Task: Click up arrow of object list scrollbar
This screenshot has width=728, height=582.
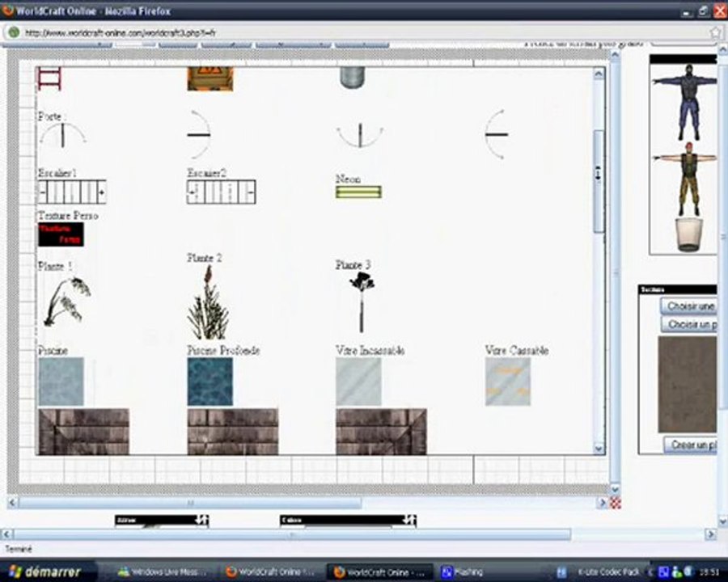Action: pos(599,74)
